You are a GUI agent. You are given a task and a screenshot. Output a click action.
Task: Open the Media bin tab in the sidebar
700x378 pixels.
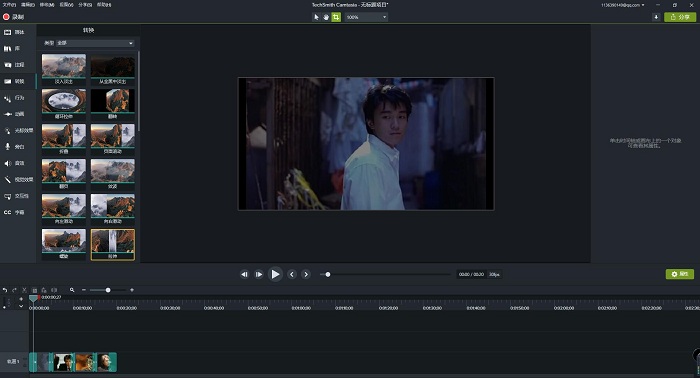18,32
